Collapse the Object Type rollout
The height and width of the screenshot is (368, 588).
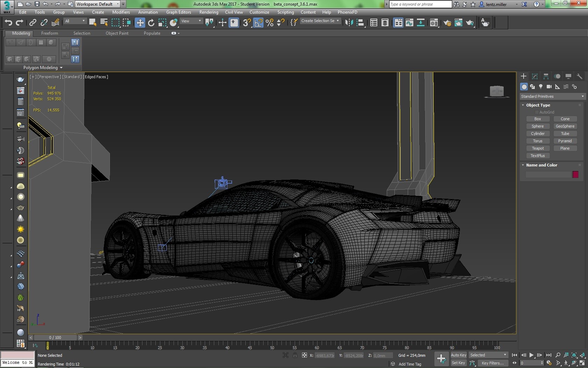coord(538,105)
